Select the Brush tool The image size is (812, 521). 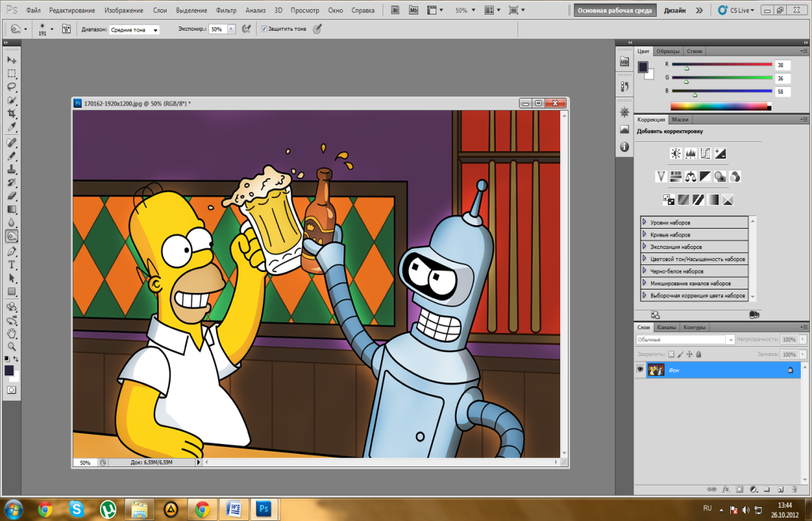pos(11,156)
